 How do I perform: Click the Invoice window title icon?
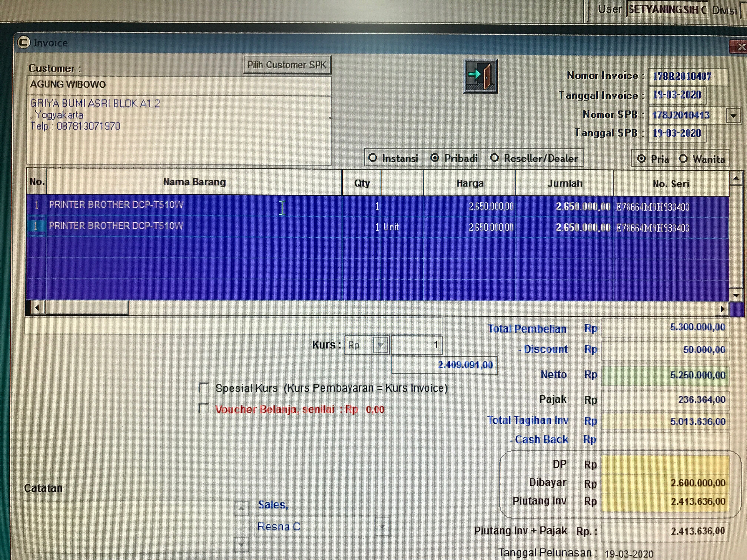tap(24, 43)
